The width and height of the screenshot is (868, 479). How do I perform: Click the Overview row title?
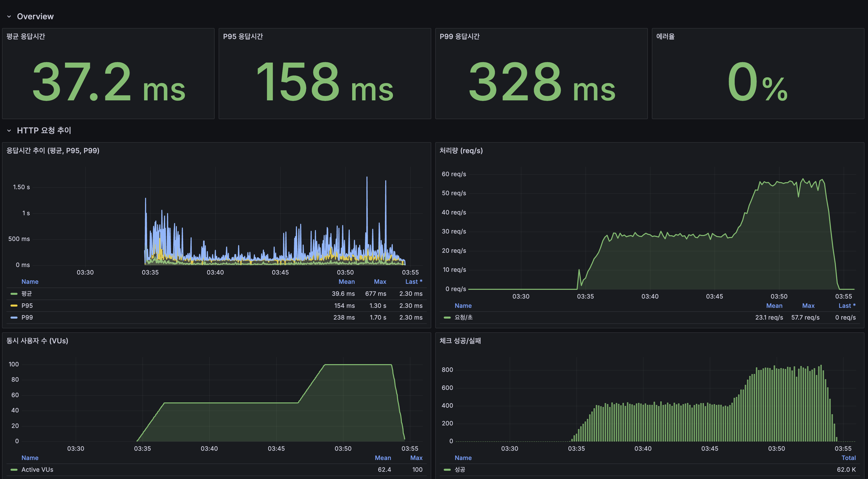pos(35,17)
